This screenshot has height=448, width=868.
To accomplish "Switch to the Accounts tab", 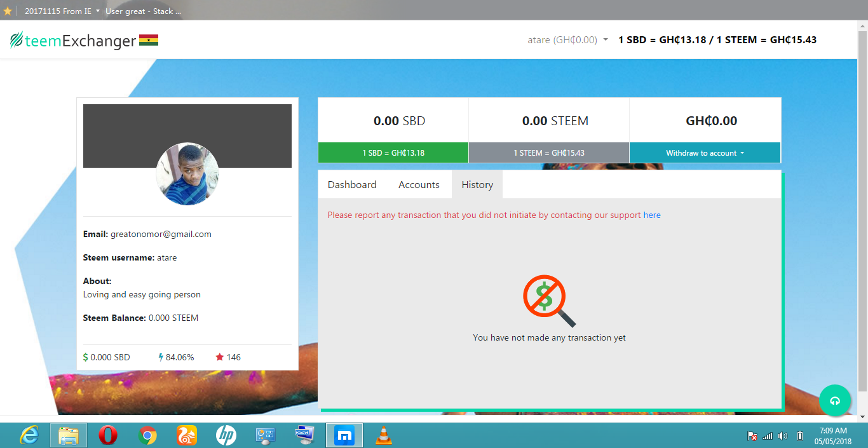I will 418,184.
